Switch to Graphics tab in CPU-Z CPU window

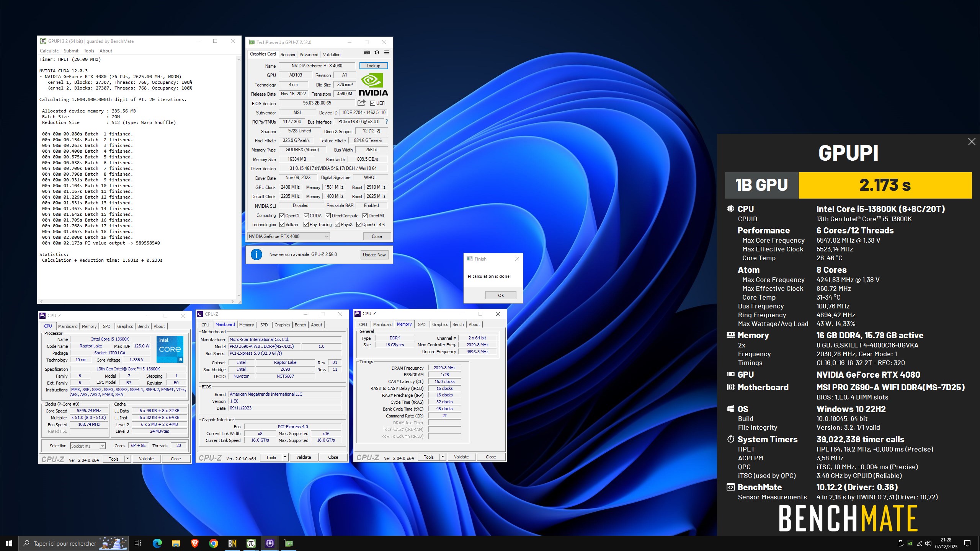[x=125, y=326]
